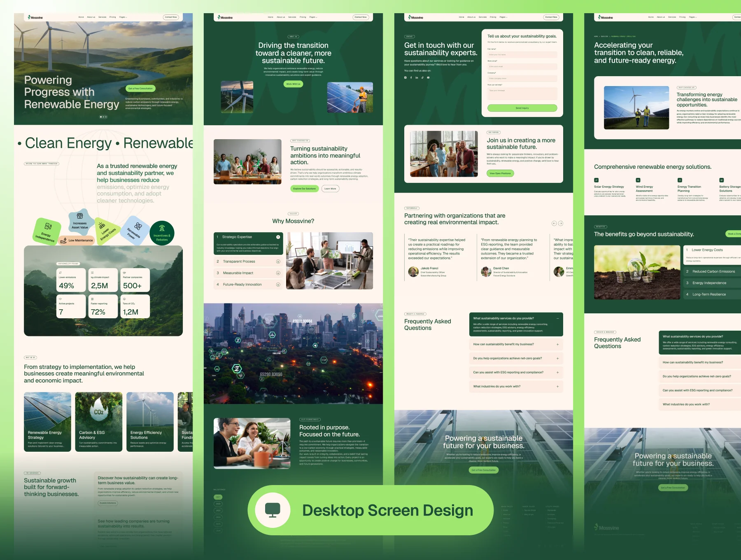The height and width of the screenshot is (560, 741).
Task: Open the Carbon & ESG Advisory service card
Action: pos(99,422)
